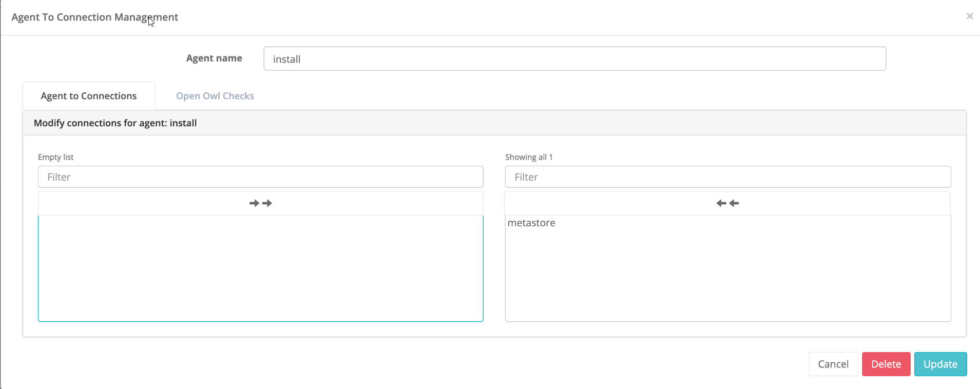The image size is (980, 389).
Task: Focus the Agent name input field
Action: [x=574, y=59]
